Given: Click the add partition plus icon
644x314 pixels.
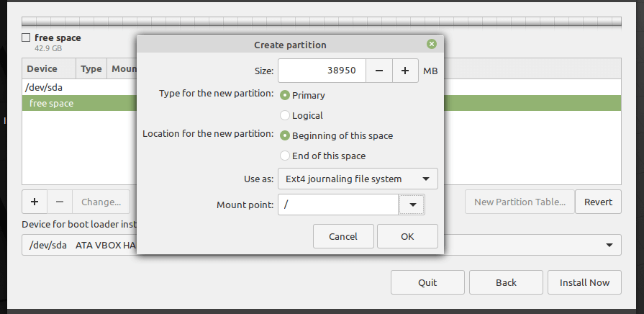Looking at the screenshot, I should [35, 202].
